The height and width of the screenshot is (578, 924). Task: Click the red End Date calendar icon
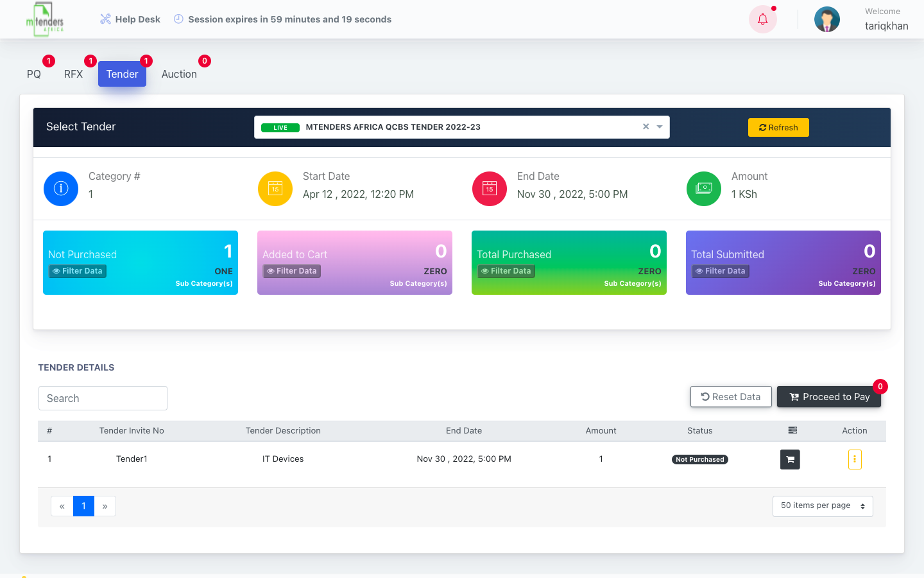tap(490, 189)
